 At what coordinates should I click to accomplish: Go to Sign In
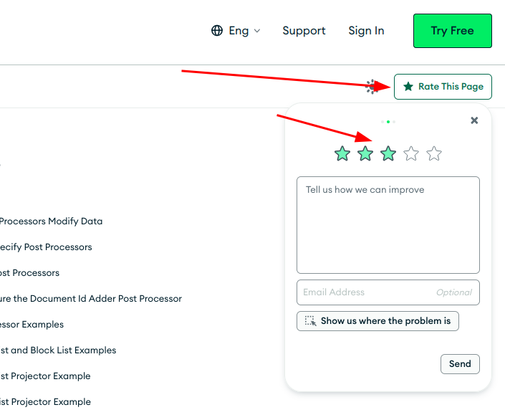pyautogui.click(x=366, y=31)
